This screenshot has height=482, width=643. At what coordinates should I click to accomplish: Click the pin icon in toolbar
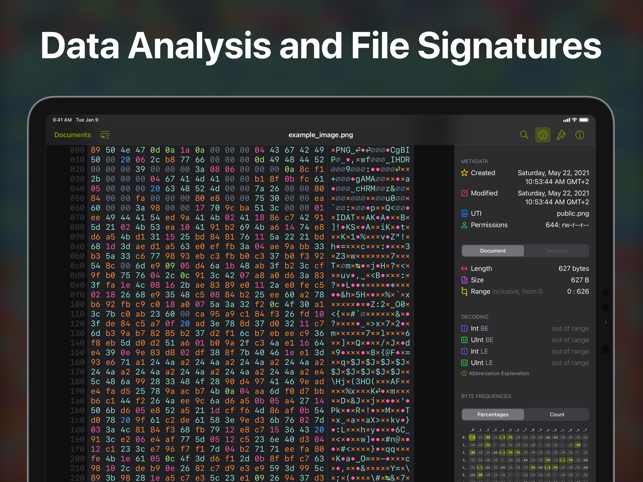pos(561,135)
